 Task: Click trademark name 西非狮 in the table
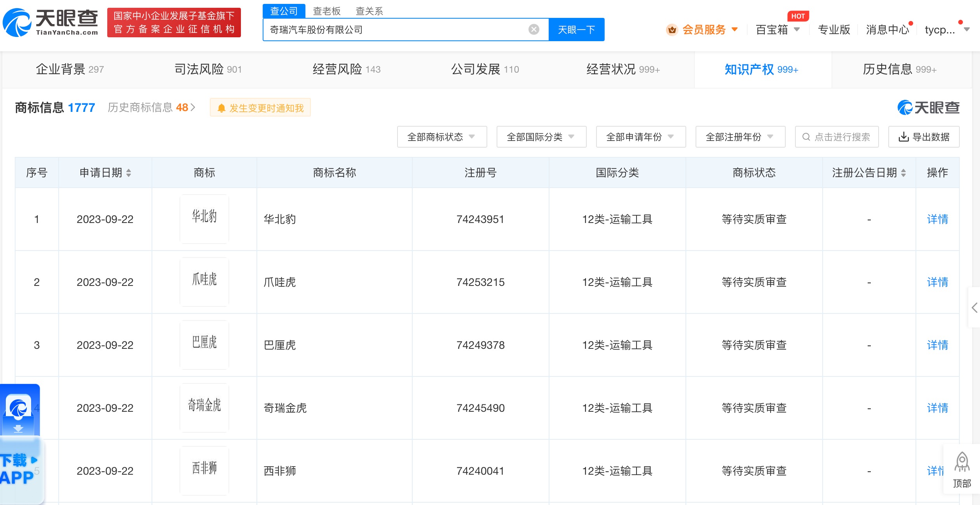[280, 471]
